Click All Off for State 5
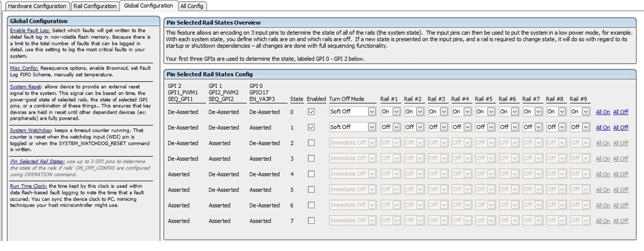Screen dimensions: 644x251 pos(620,190)
